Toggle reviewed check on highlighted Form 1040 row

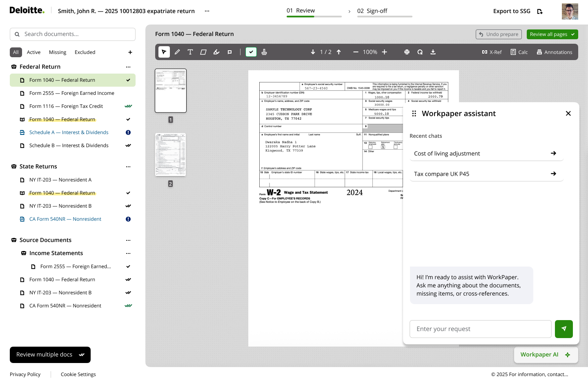click(x=128, y=80)
